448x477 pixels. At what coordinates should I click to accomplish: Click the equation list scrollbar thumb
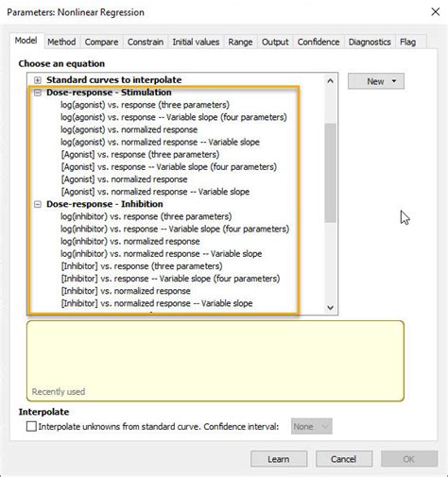click(330, 173)
